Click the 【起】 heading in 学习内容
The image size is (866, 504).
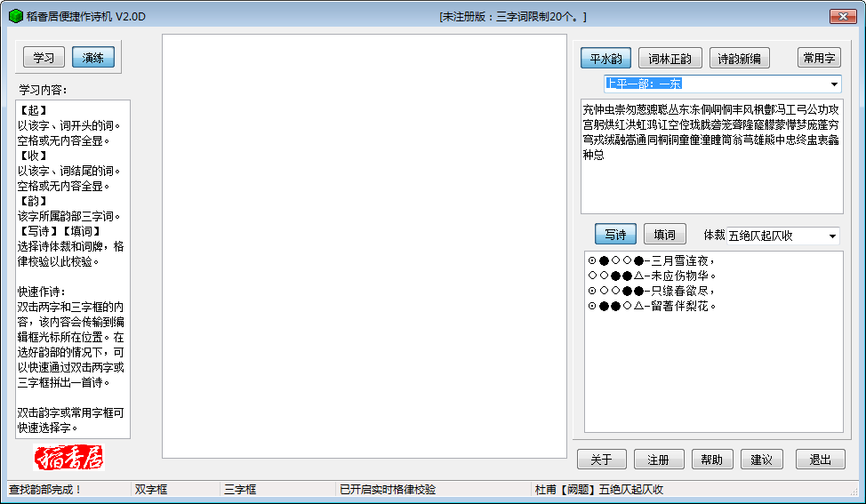click(x=33, y=110)
